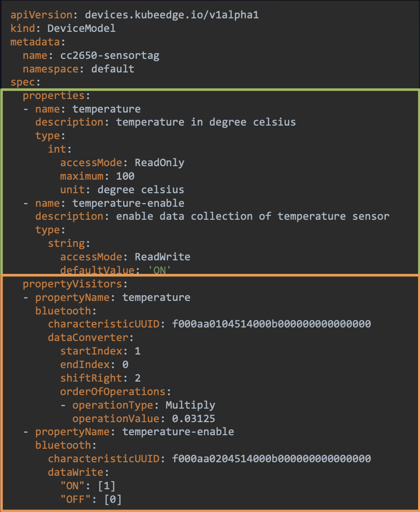The height and width of the screenshot is (512, 420).
Task: Click the Multiply operationType value
Action: pyautogui.click(x=190, y=405)
